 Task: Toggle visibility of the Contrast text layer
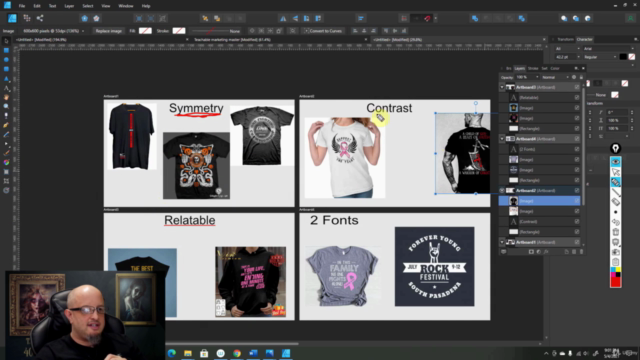pos(577,222)
